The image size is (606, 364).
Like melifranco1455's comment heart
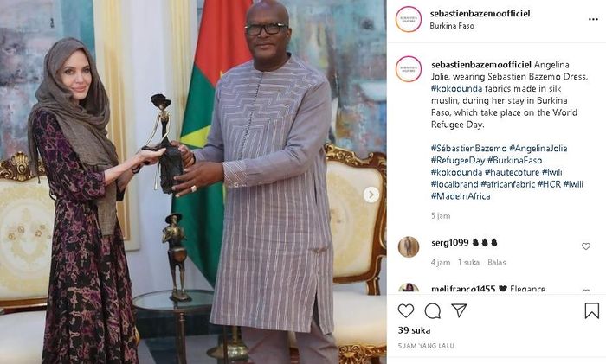(x=586, y=291)
